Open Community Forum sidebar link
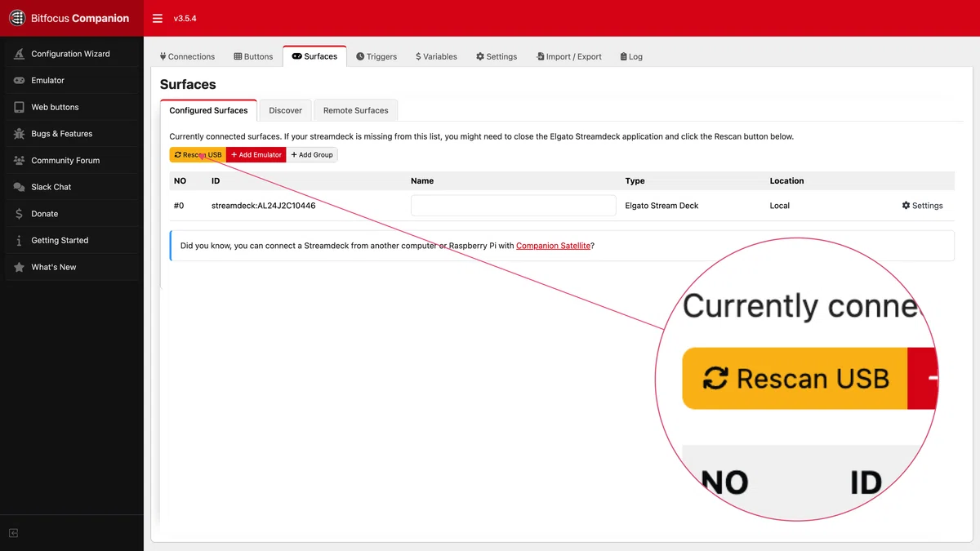Image resolution: width=980 pixels, height=551 pixels. [x=72, y=161]
